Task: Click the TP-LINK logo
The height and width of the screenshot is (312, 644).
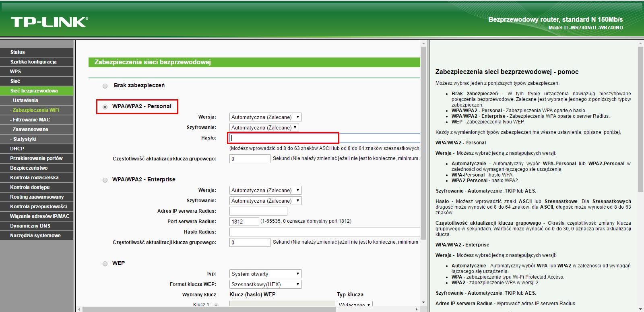Action: (49, 22)
